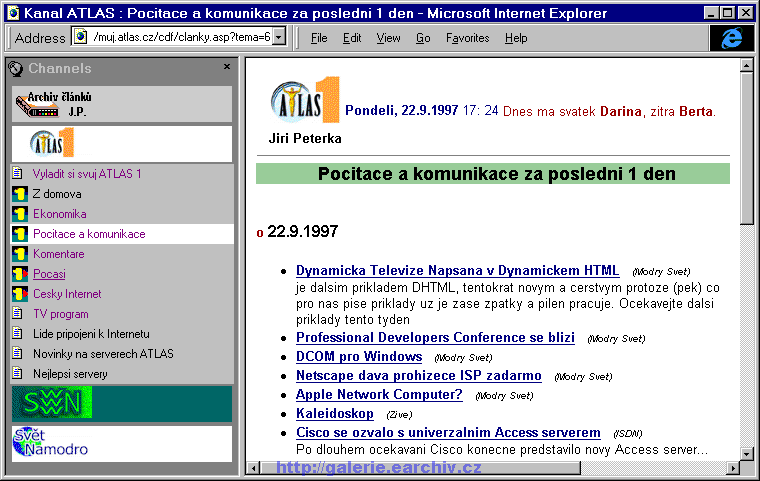Open Netscape dava prohizece ISP zadarmo article

pyautogui.click(x=419, y=375)
